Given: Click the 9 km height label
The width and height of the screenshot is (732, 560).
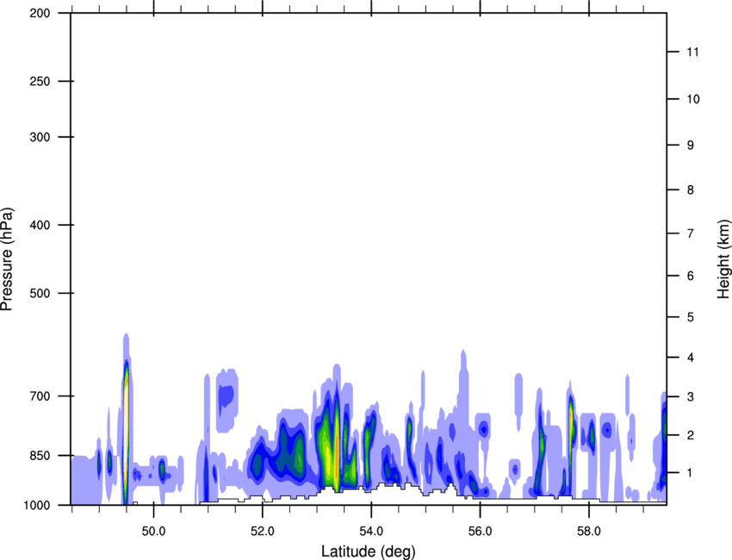Looking at the screenshot, I should click(690, 146).
